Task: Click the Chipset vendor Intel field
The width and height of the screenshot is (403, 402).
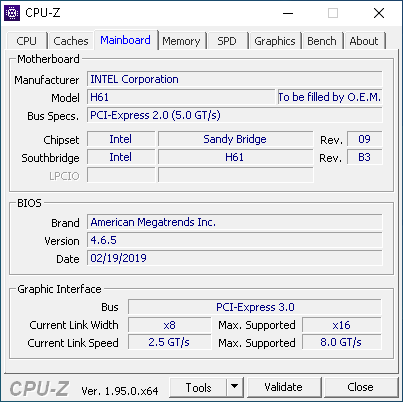Action: [x=121, y=139]
